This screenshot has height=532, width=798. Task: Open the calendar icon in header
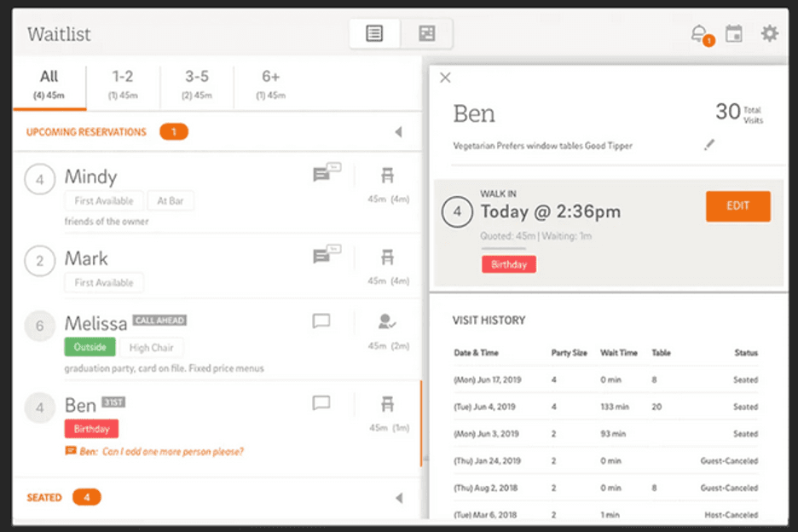pos(733,34)
